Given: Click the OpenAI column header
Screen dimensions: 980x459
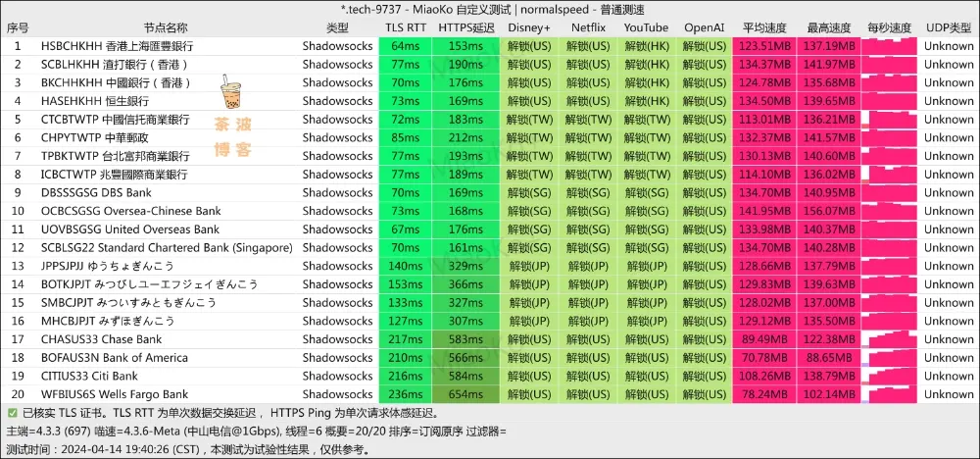Looking at the screenshot, I should coord(705,27).
